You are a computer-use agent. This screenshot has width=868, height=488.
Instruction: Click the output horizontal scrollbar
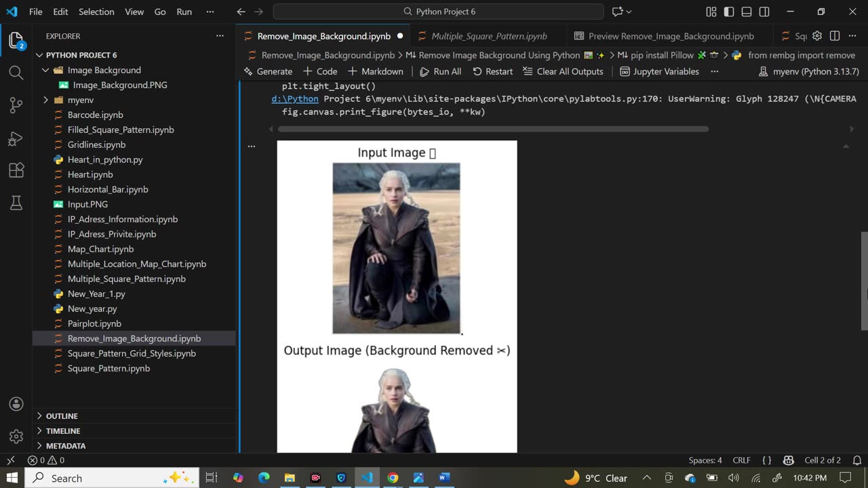(493, 129)
